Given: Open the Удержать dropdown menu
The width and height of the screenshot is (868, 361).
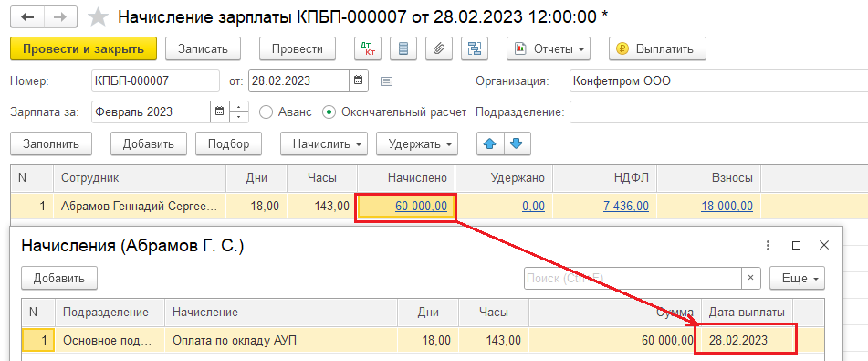Looking at the screenshot, I should point(417,143).
